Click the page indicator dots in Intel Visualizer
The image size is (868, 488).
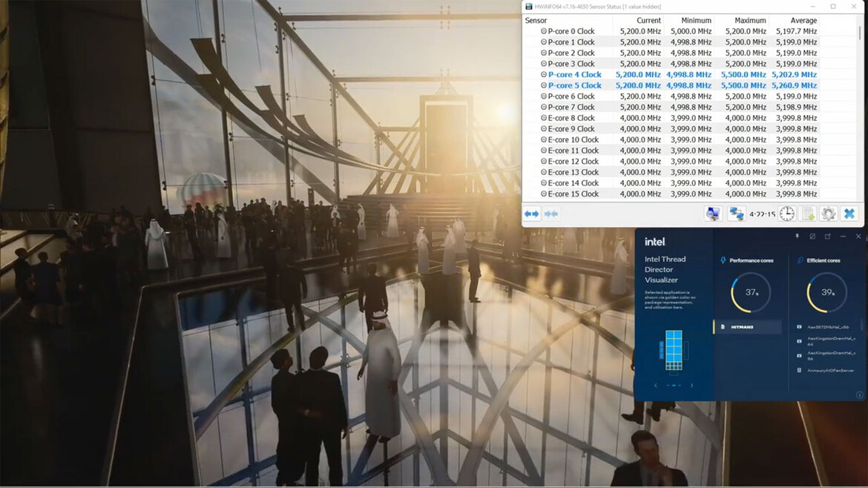[x=674, y=385]
